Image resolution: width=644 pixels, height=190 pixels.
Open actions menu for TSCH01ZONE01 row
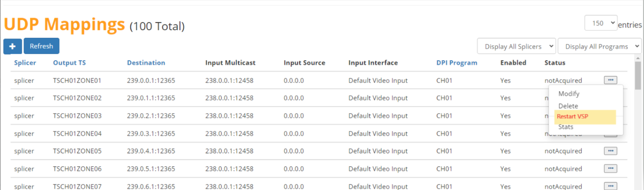point(610,80)
